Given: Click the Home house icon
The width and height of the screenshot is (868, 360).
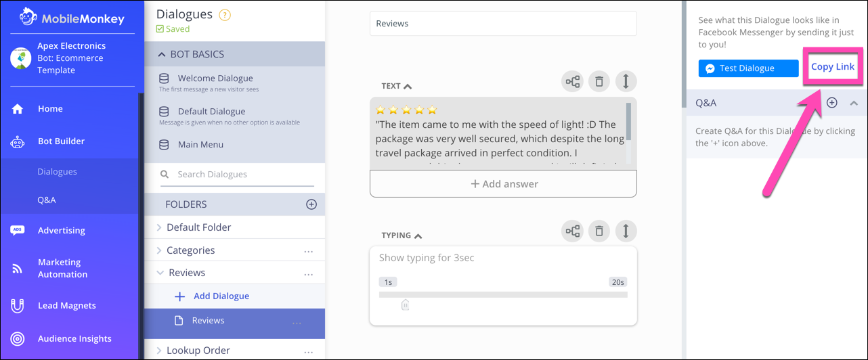Looking at the screenshot, I should click(18, 109).
